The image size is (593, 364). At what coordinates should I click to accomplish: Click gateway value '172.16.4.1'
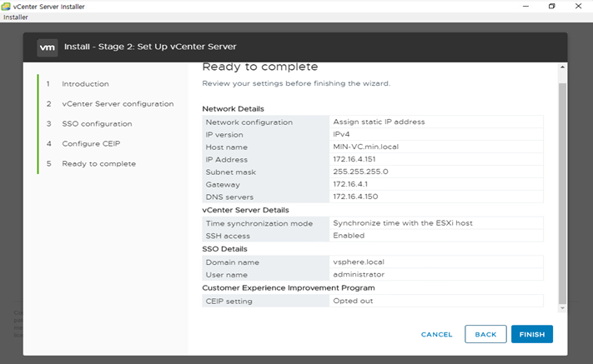pyautogui.click(x=350, y=184)
